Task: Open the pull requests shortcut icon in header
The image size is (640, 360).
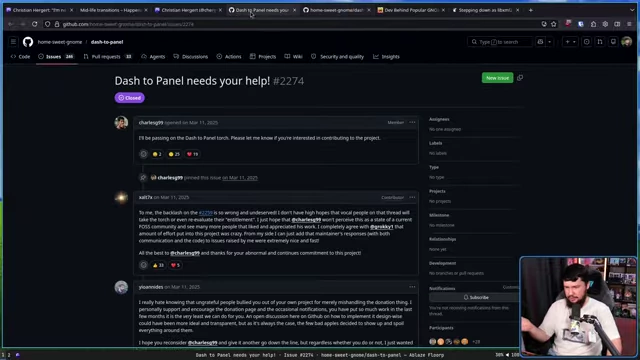Action: pyautogui.click(x=600, y=42)
